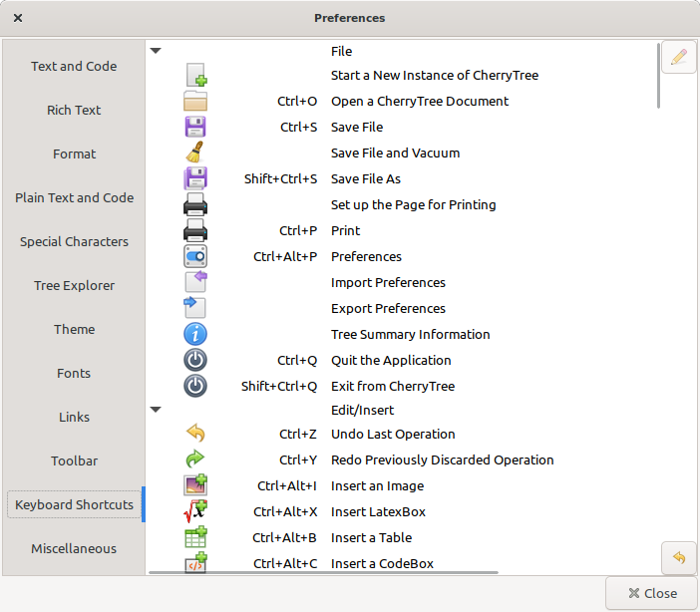Viewport: 700px width, 612px height.
Task: Click the power icon beside Quit the Application
Action: tap(195, 360)
